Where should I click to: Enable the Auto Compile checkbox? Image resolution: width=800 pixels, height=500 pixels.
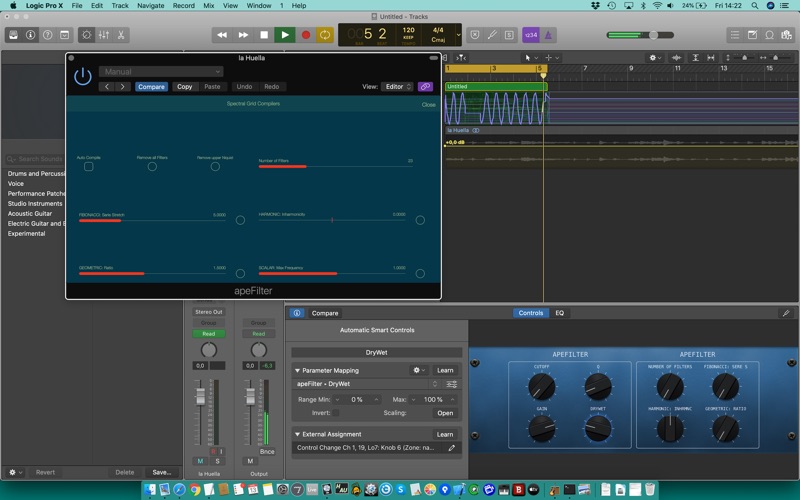pos(88,166)
